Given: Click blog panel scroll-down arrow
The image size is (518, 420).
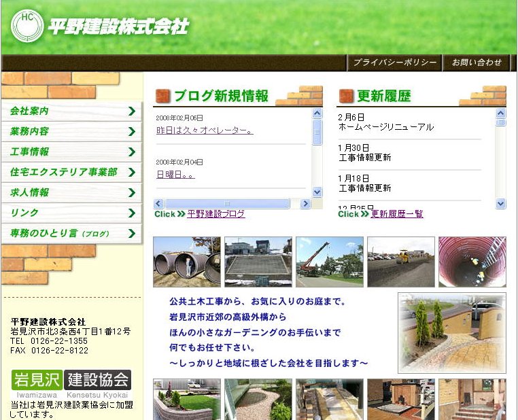Looking at the screenshot, I should point(317,192).
